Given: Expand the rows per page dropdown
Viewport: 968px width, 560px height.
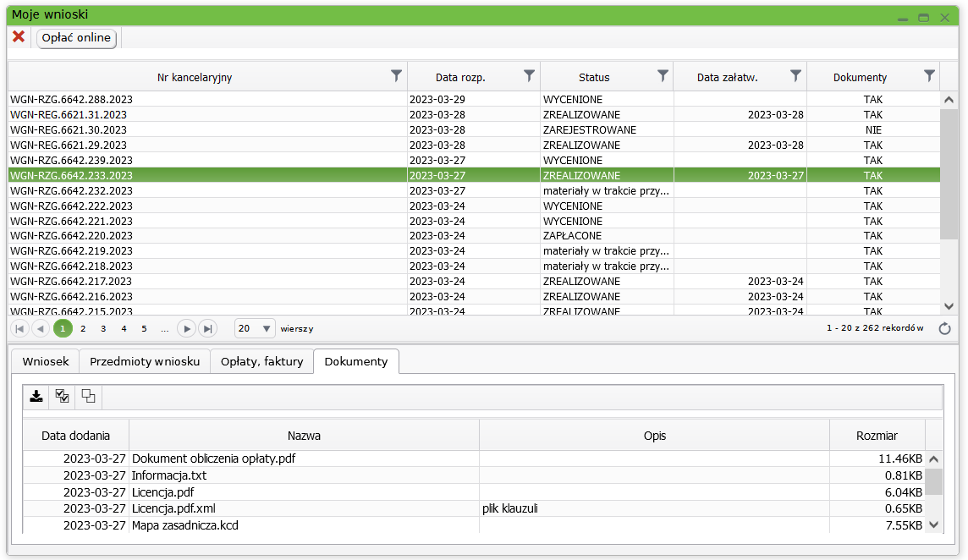Looking at the screenshot, I should (x=267, y=328).
